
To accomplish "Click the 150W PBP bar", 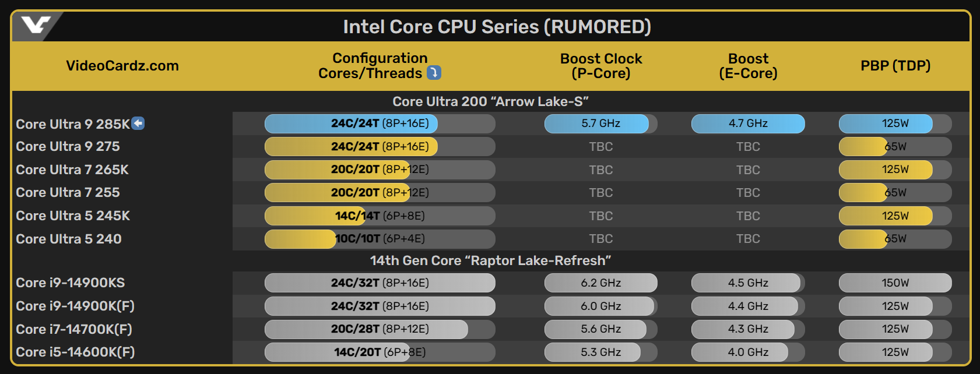I will click(x=895, y=283).
